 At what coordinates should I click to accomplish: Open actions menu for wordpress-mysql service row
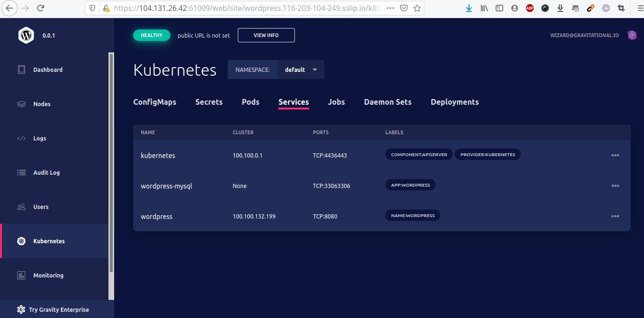615,186
